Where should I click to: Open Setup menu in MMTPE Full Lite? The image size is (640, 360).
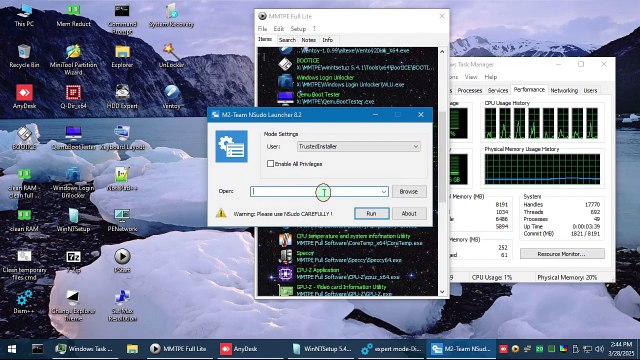[298, 29]
